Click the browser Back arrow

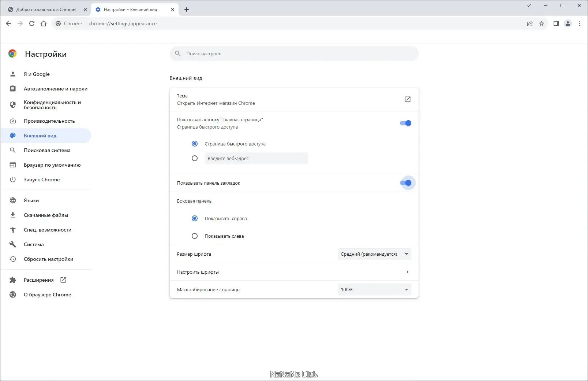pos(8,23)
